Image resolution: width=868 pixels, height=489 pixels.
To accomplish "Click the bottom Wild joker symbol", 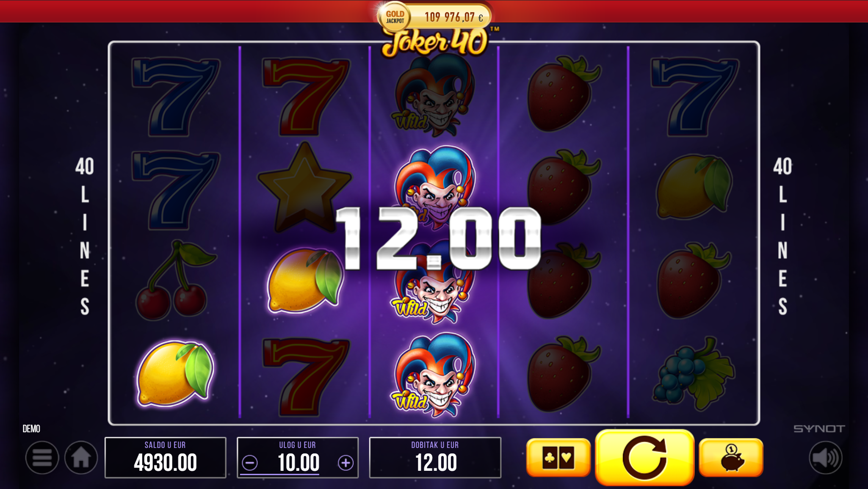I will pyautogui.click(x=433, y=374).
